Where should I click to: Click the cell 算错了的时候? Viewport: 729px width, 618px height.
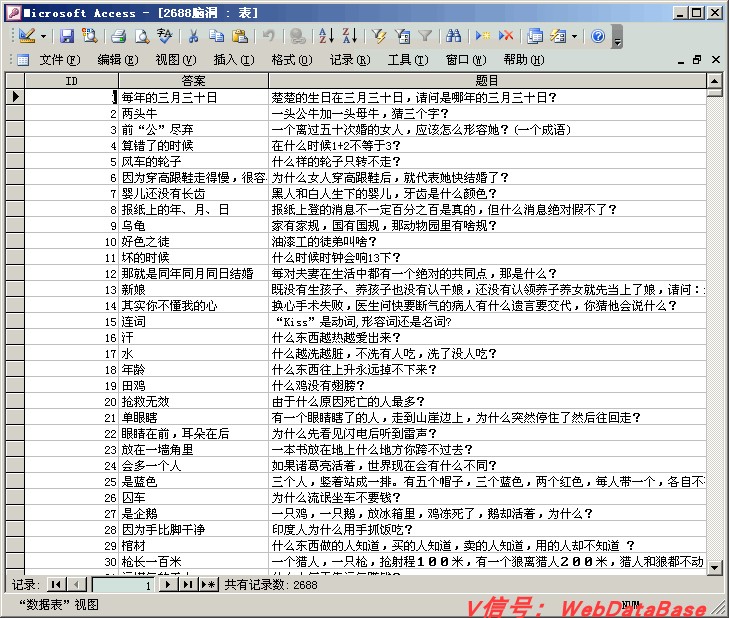(x=193, y=146)
